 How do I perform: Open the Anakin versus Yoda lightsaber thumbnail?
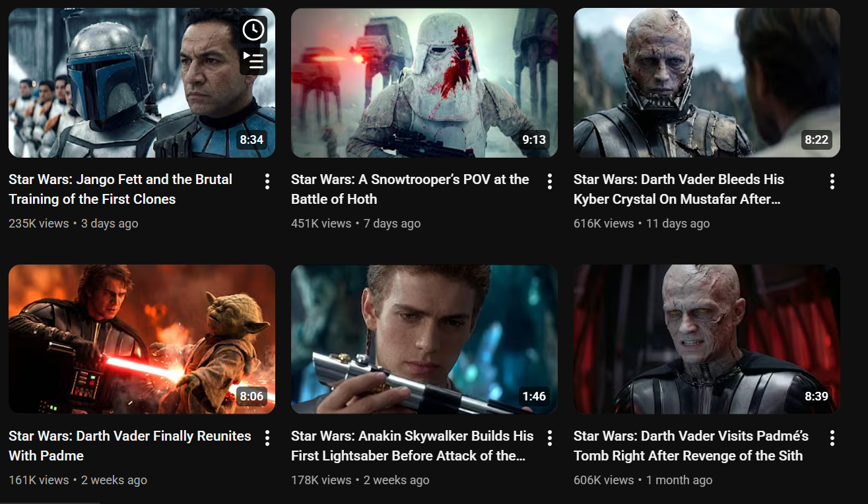(x=142, y=339)
